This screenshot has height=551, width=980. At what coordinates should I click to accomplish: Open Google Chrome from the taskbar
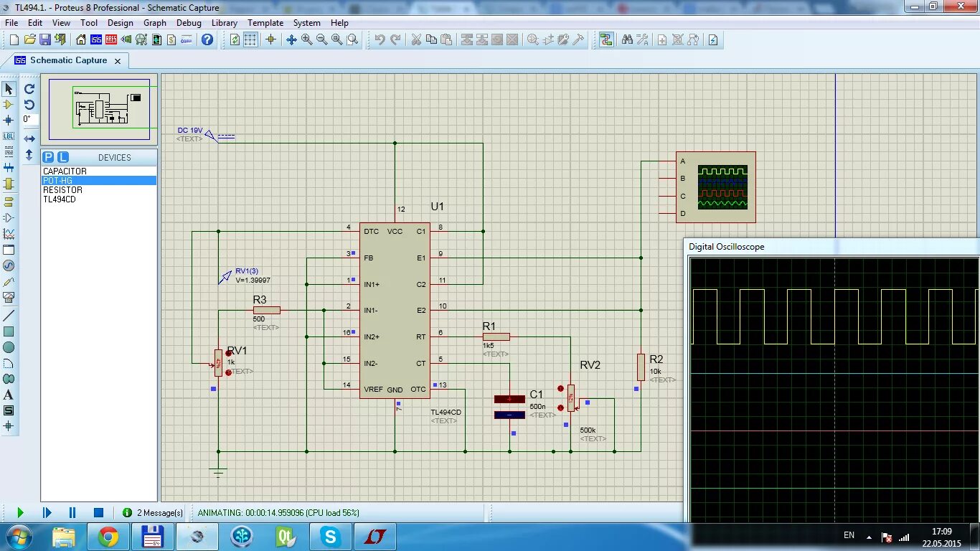point(108,536)
